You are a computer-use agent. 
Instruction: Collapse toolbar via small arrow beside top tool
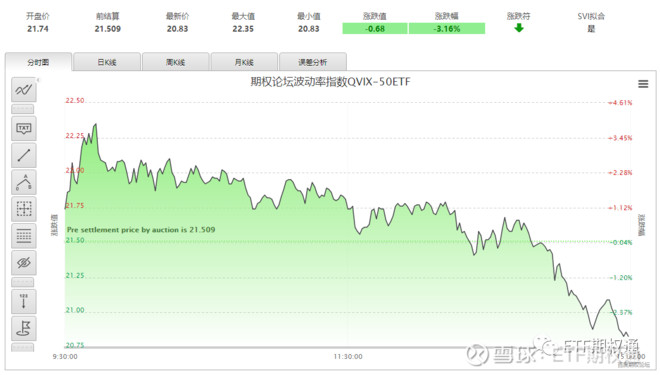pos(38,80)
